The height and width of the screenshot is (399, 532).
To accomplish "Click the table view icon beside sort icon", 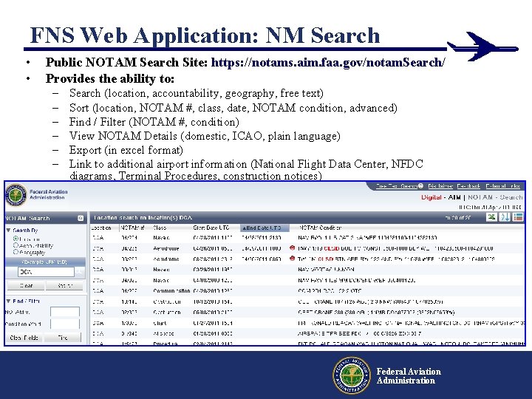I will point(518,217).
